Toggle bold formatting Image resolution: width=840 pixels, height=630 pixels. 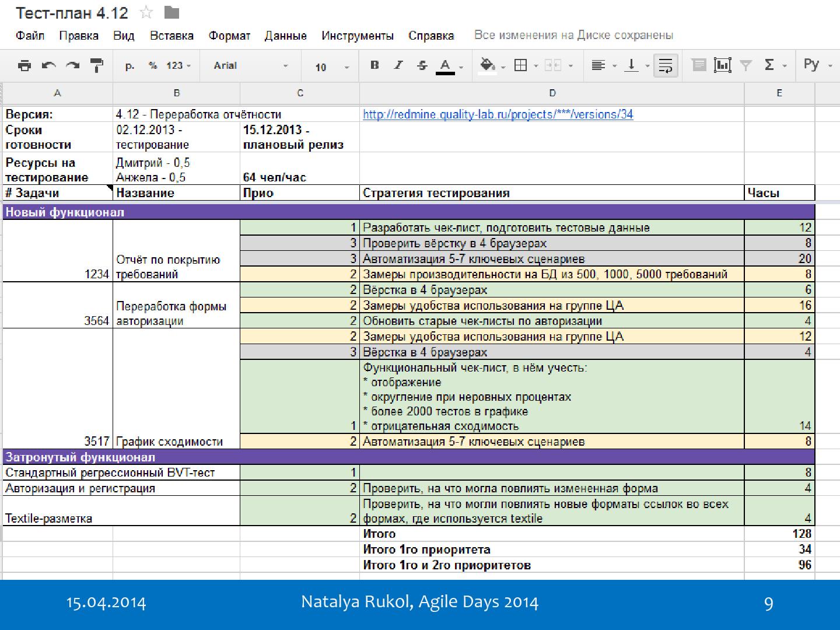point(374,65)
